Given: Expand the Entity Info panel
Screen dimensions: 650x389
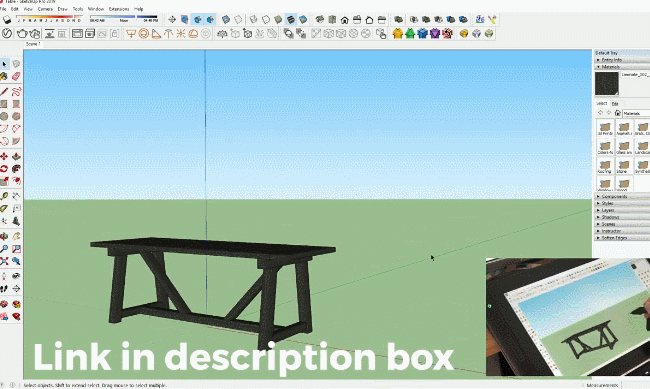Looking at the screenshot, I should pyautogui.click(x=622, y=60).
